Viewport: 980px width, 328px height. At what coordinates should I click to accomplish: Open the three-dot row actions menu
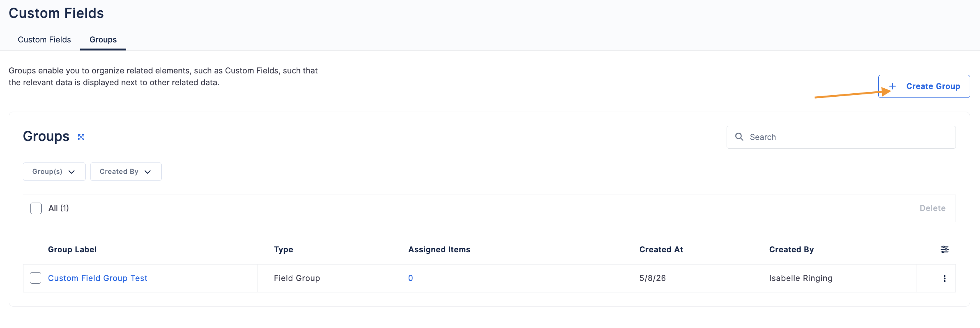[x=944, y=278]
